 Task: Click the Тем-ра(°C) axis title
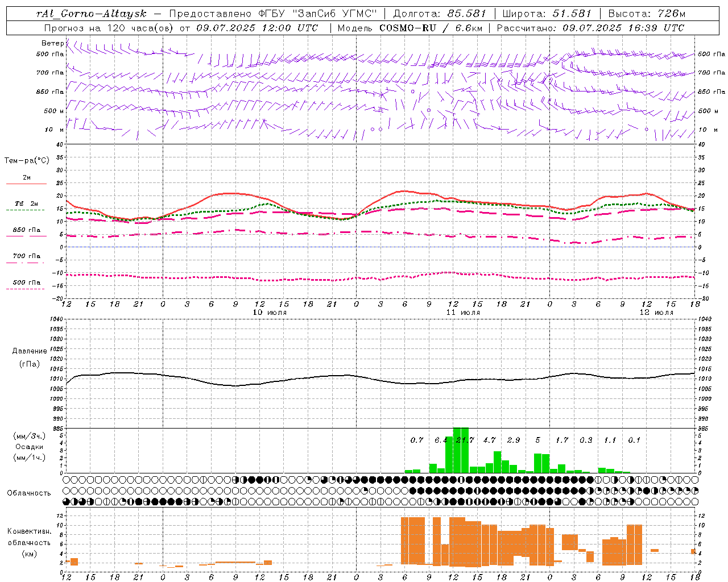(27, 161)
